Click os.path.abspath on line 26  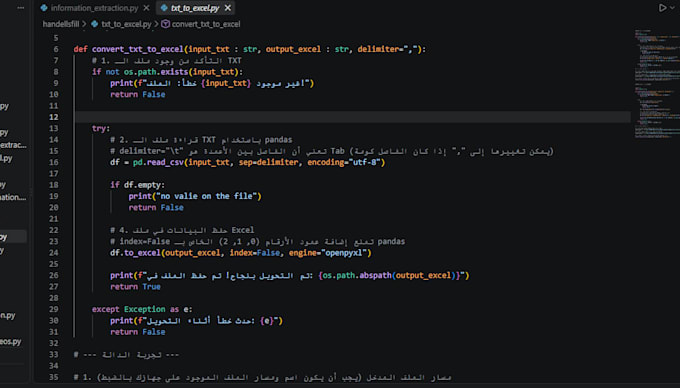pyautogui.click(x=357, y=276)
